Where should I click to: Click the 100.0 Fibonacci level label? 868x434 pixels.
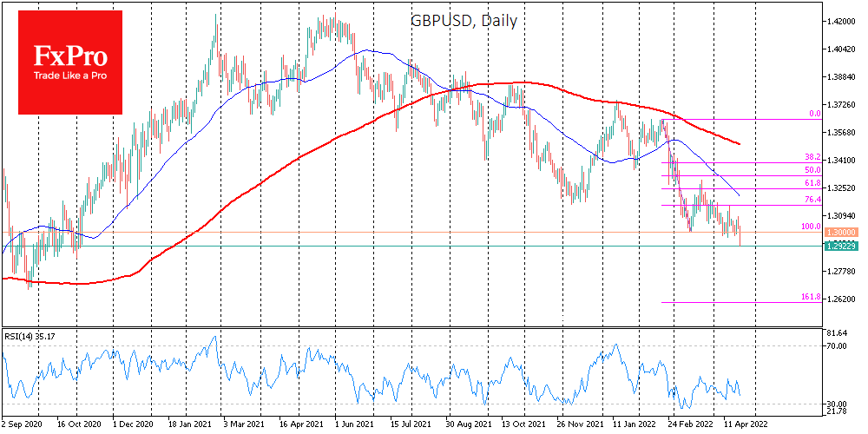[811, 227]
